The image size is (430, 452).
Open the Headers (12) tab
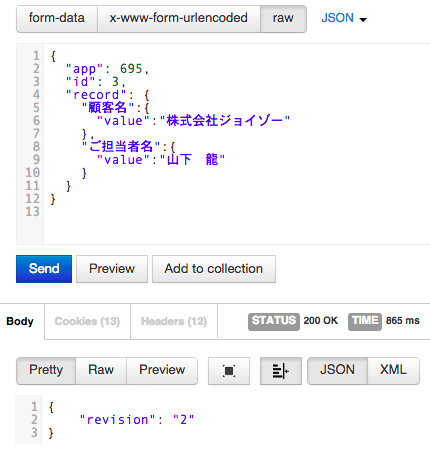click(x=174, y=321)
